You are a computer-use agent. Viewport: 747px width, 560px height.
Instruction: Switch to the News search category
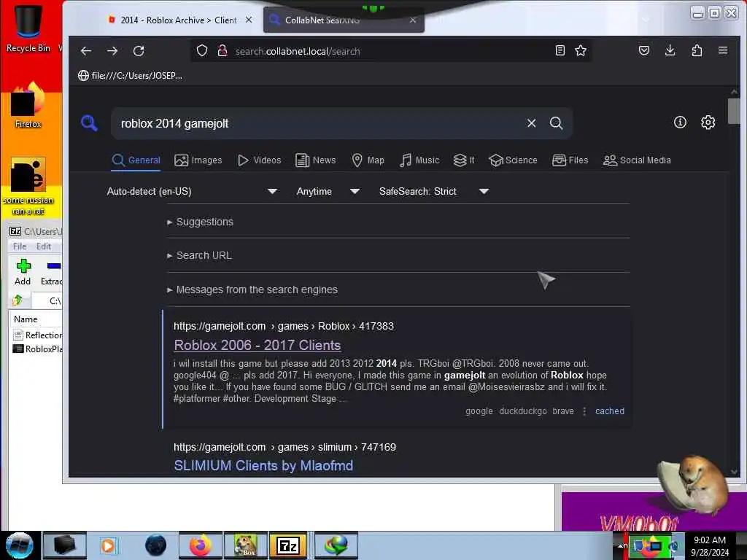(x=315, y=160)
